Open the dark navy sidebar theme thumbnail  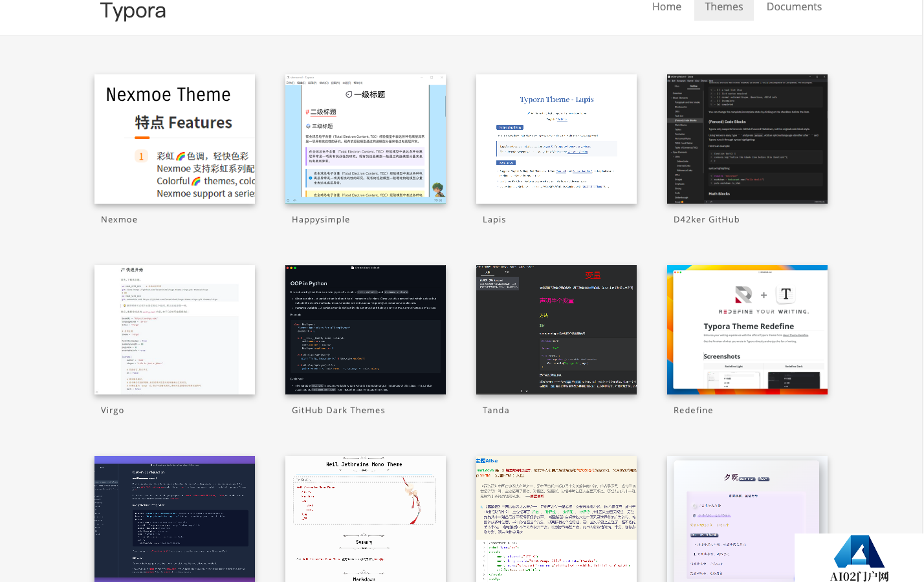(175, 519)
